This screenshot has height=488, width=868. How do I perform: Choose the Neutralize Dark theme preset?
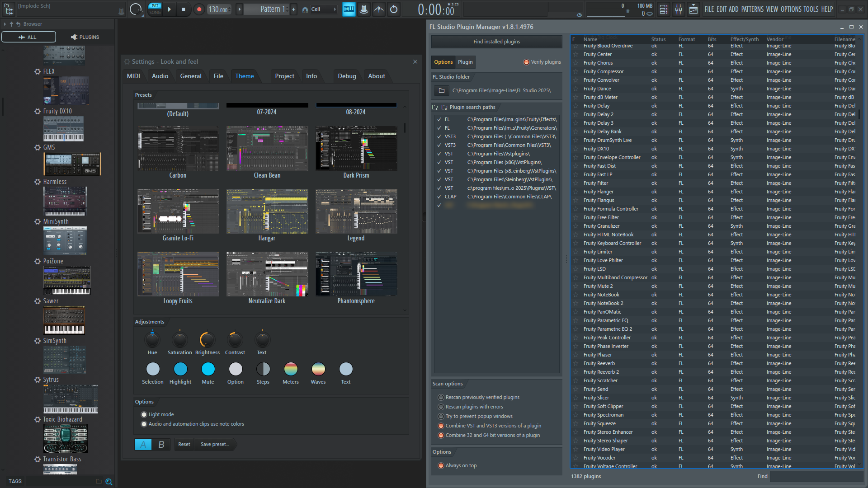point(267,278)
